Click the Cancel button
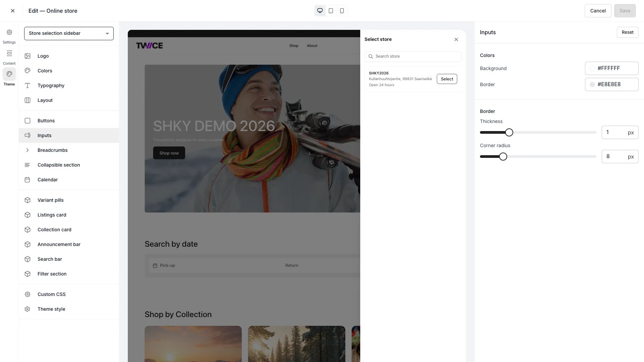 (598, 11)
